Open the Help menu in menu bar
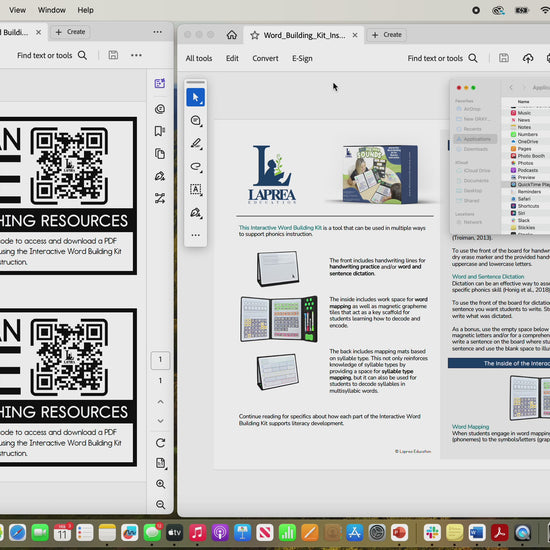Screen dimensions: 550x550 (85, 10)
